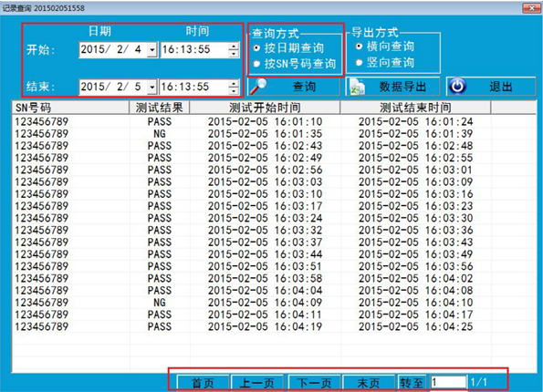Open the end date dropdown calendar
543x392 pixels.
coord(152,87)
